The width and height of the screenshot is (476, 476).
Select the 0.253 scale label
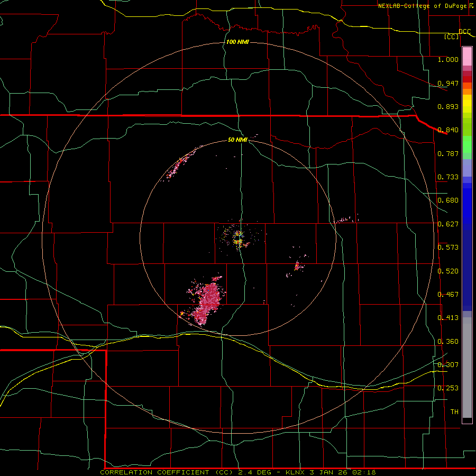click(448, 388)
